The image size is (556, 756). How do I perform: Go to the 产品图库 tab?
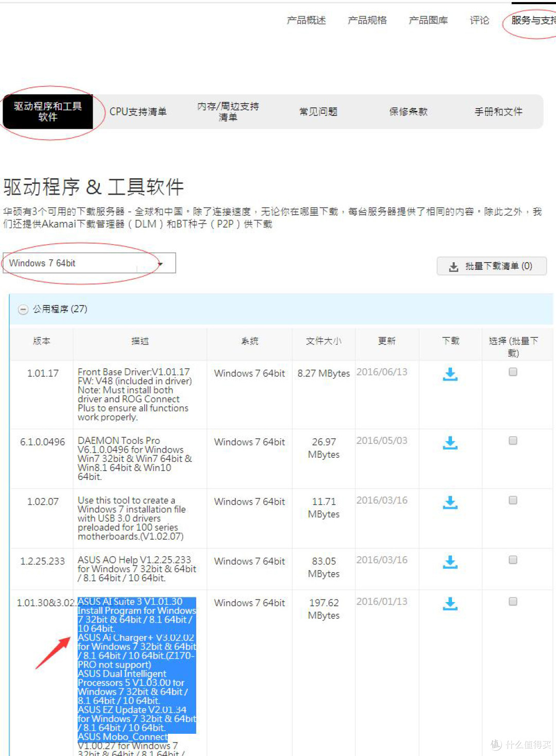428,20
